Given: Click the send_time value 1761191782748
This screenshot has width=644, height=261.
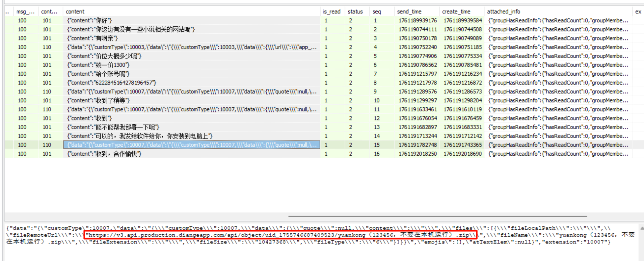Looking at the screenshot, I should point(417,145).
